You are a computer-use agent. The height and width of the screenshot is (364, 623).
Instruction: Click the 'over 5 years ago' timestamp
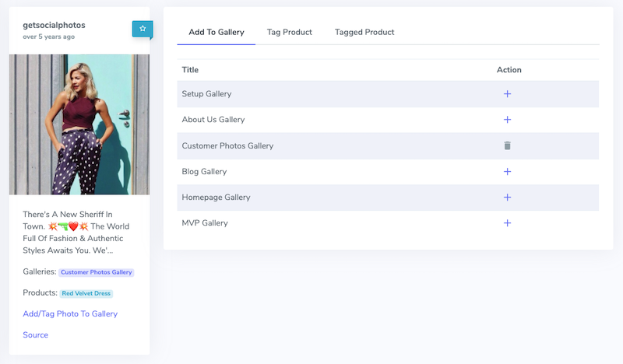pos(48,37)
